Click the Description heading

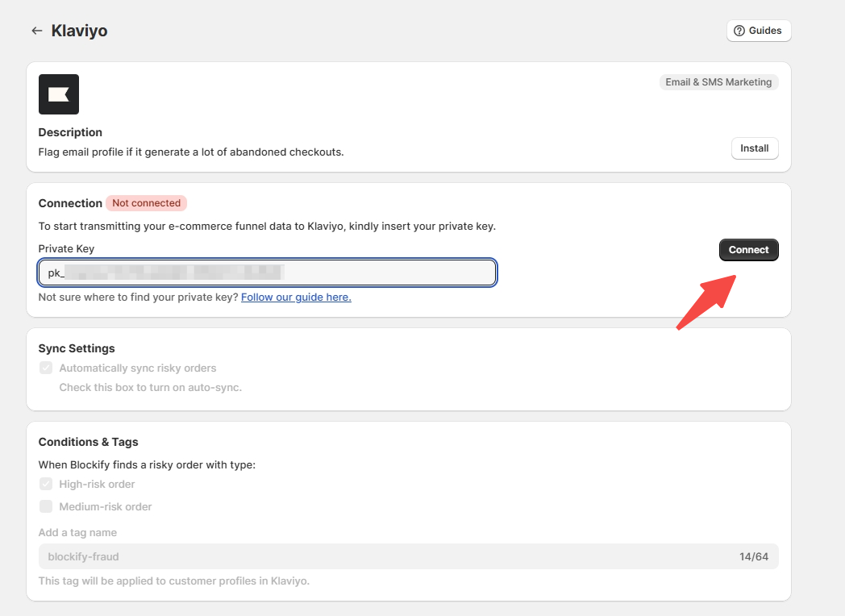(70, 131)
